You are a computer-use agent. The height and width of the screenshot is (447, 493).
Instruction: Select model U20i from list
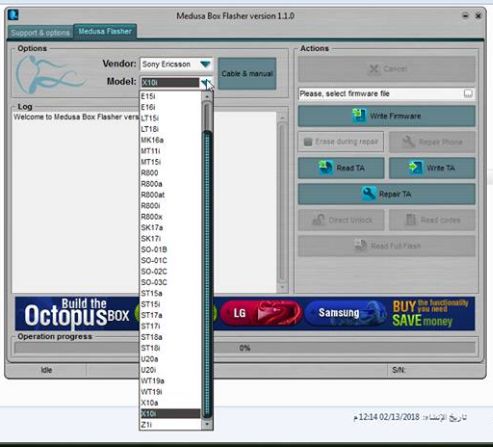click(170, 370)
